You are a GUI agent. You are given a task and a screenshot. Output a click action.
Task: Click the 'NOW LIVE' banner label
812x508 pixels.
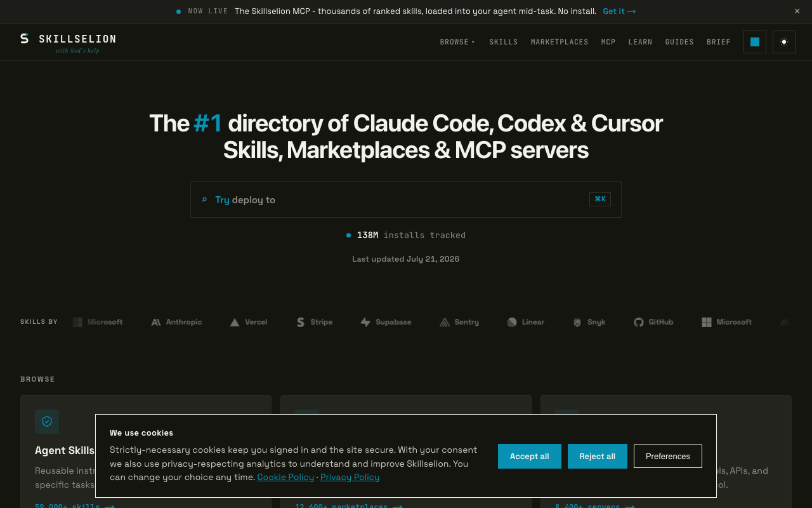[x=208, y=11]
